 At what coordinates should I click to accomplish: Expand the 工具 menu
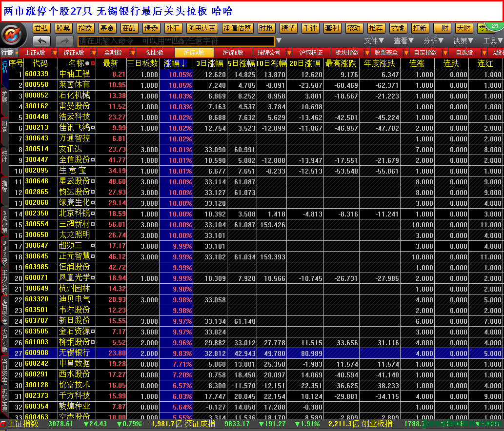tap(493, 41)
